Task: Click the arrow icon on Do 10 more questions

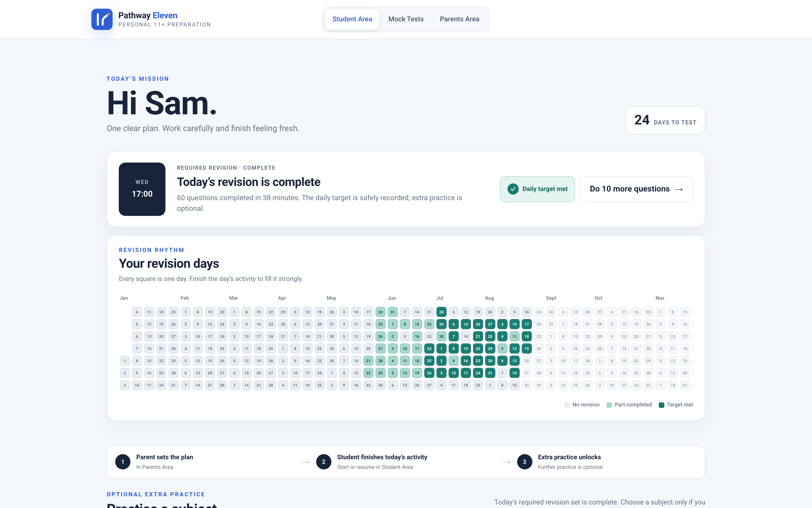Action: coord(679,189)
